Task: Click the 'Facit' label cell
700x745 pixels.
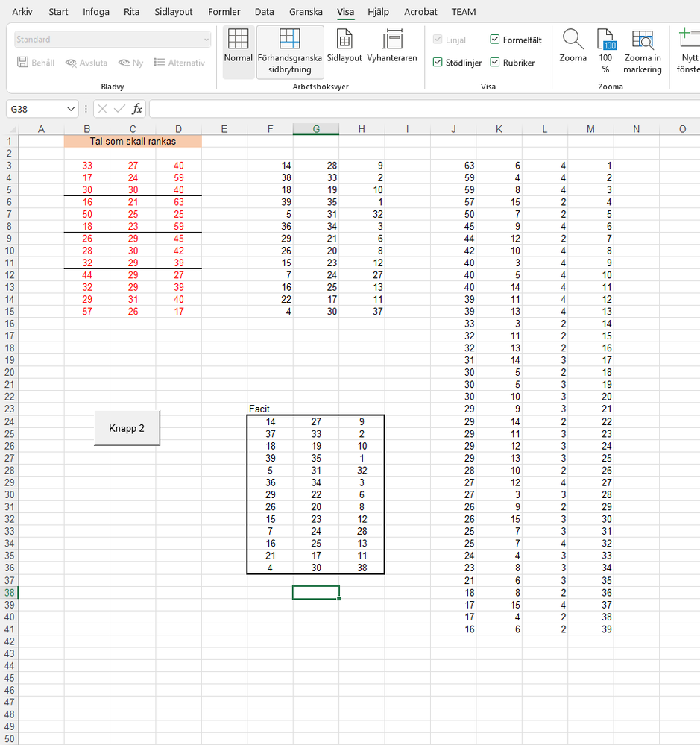Action: point(270,409)
